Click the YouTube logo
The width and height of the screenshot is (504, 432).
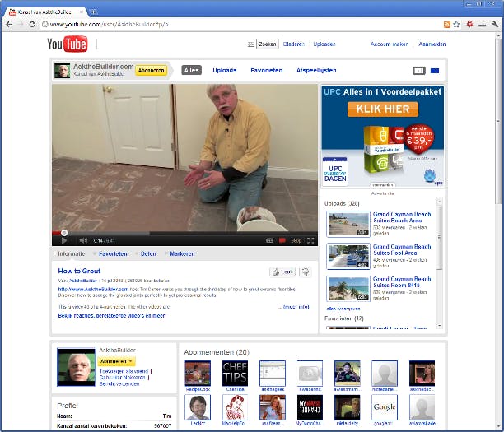click(68, 44)
